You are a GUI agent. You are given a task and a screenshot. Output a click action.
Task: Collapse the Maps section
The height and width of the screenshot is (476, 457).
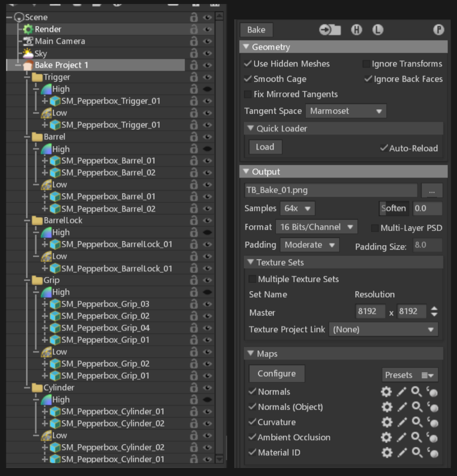(x=250, y=353)
